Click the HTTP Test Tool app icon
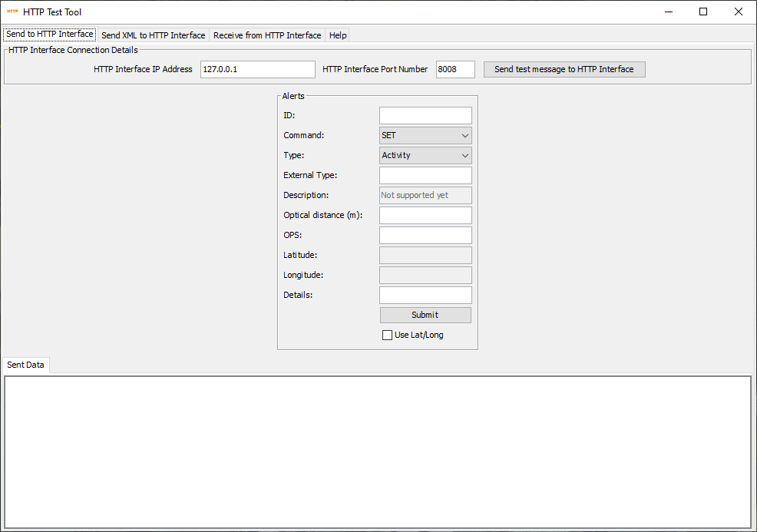757x532 pixels. pos(11,12)
